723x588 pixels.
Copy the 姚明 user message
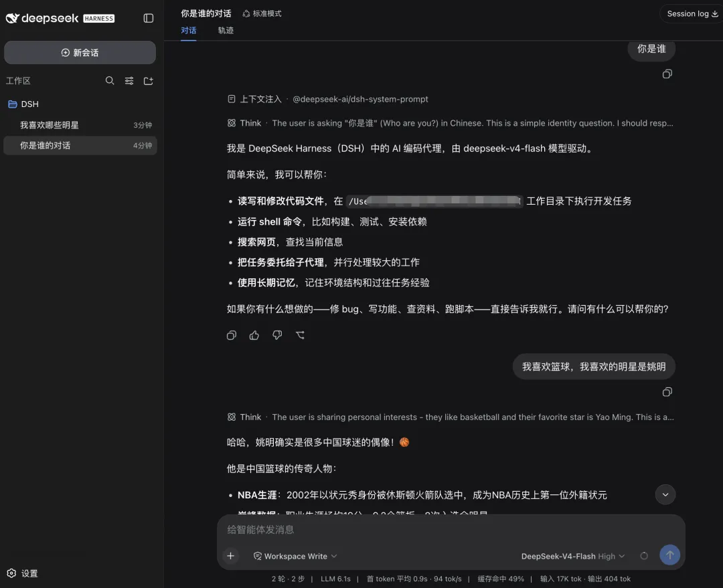667,392
